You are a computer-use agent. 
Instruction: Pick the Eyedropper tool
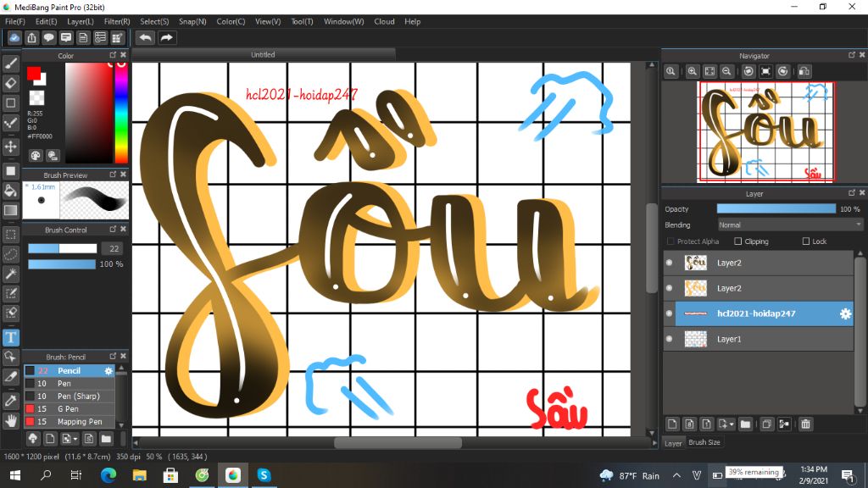[10, 401]
